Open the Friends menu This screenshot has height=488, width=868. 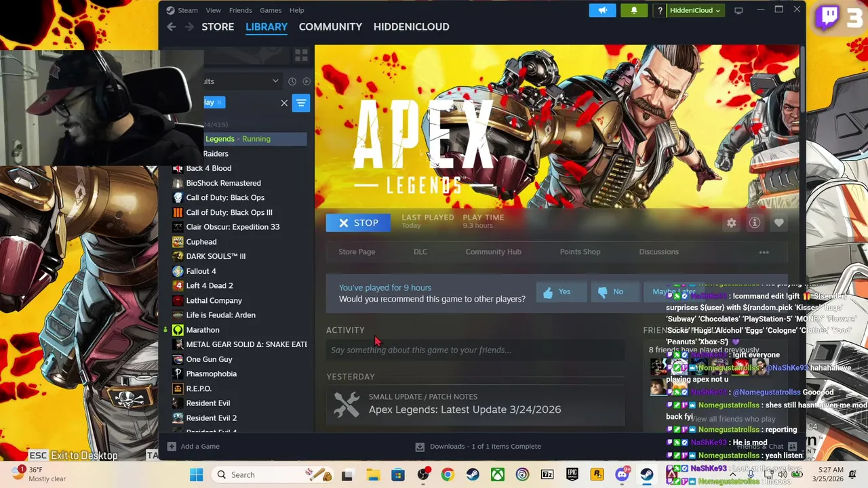click(x=240, y=10)
